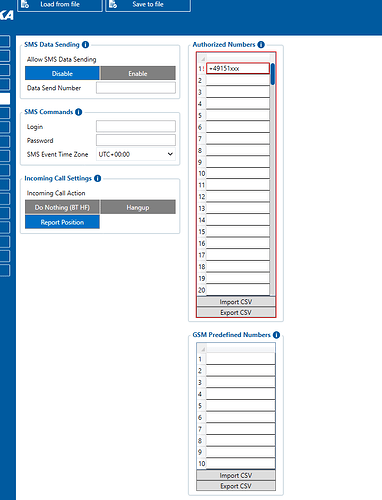The image size is (382, 500).
Task: View Authorized Numbers info icon
Action: tap(261, 44)
